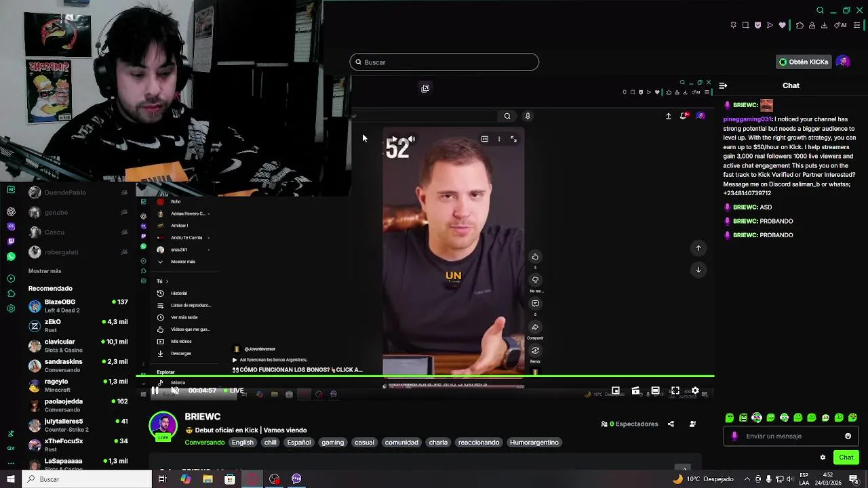Select the English tag
The height and width of the screenshot is (488, 868).
[242, 443]
